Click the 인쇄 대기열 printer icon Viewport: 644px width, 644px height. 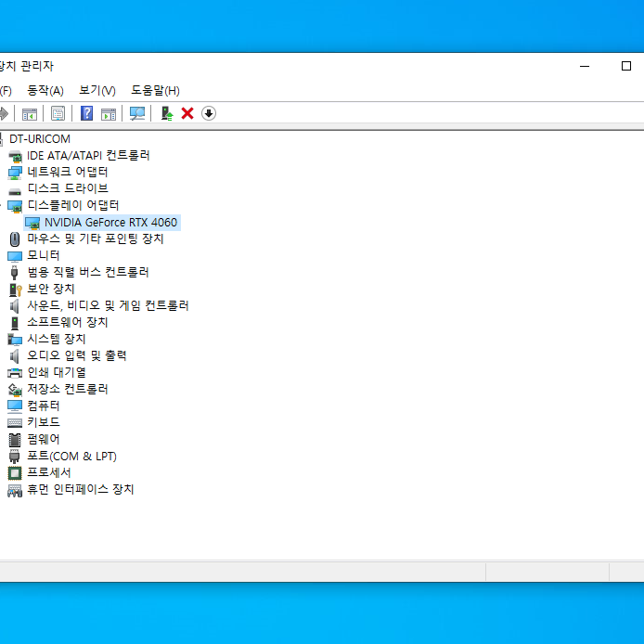pos(15,373)
